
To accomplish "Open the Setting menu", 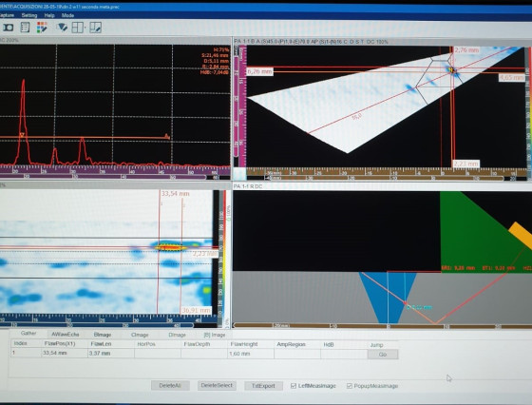I will (x=29, y=15).
